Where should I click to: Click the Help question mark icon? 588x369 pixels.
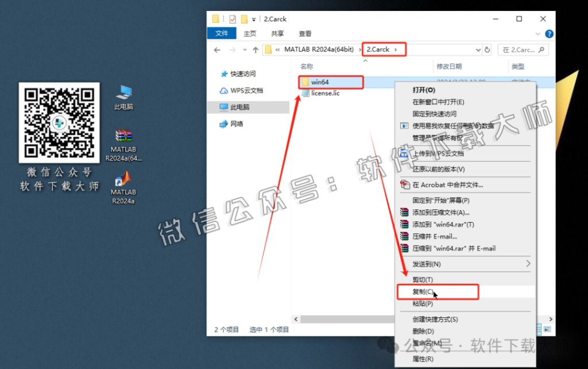[550, 33]
